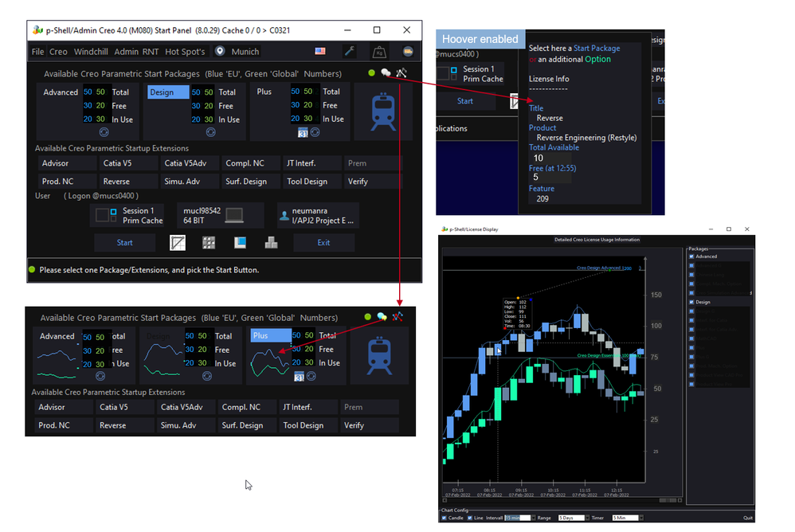Click the blue window icon next to Start
Screen dimensions: 795x532
[240, 243]
